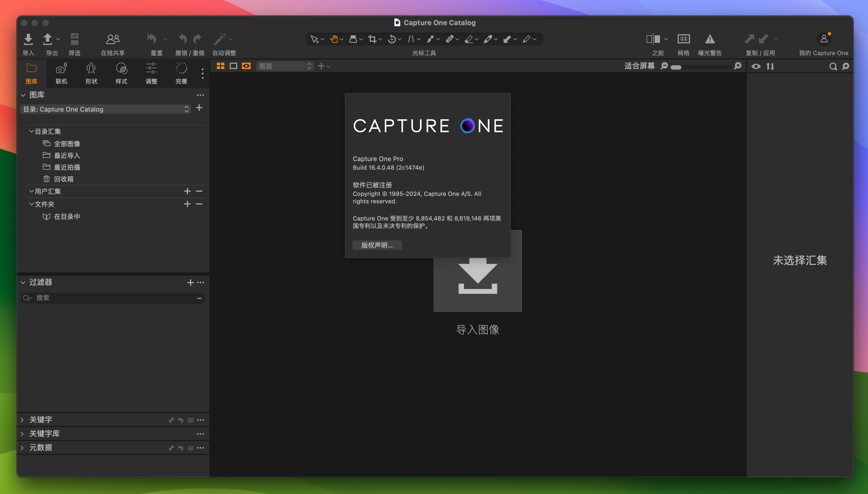
Task: Click the undo arrow in 撤销/重做
Action: [183, 39]
